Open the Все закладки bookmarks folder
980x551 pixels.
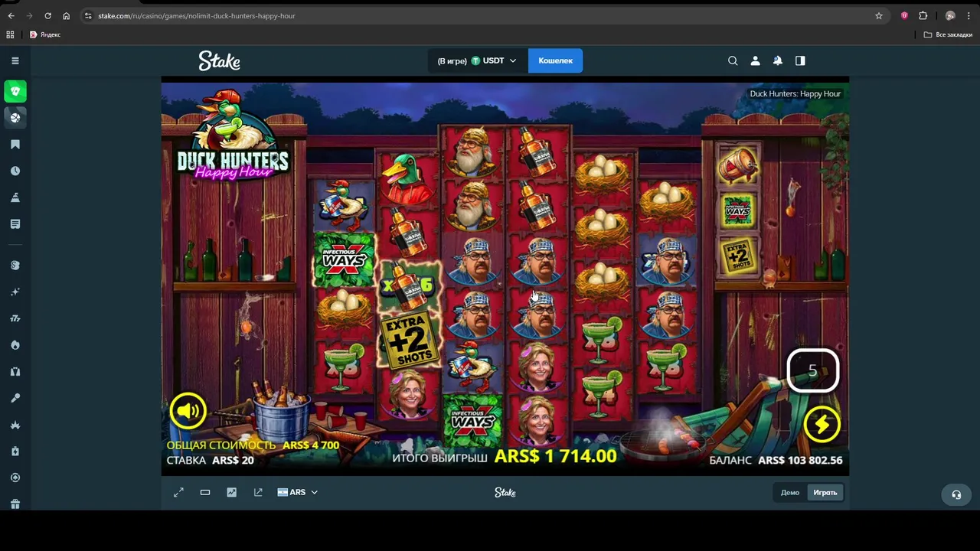point(948,34)
